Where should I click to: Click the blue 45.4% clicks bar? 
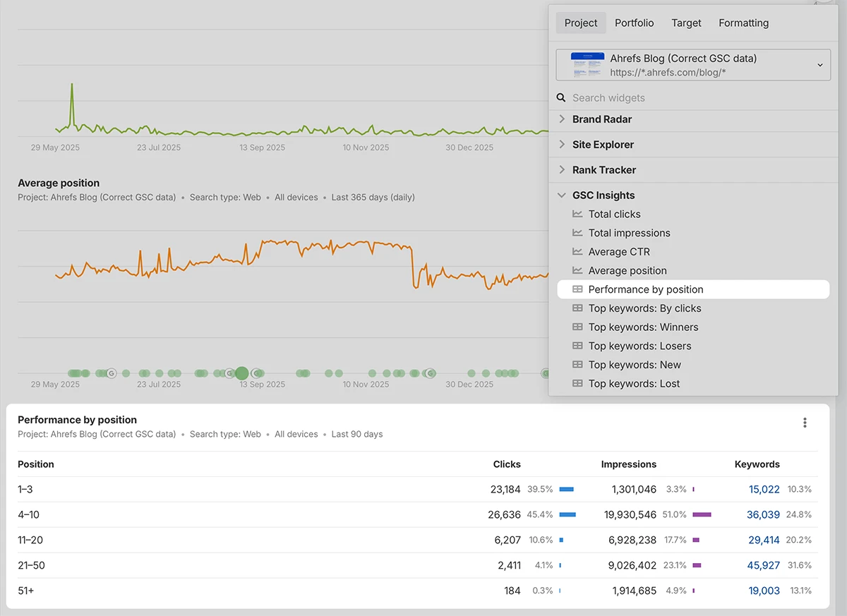568,515
